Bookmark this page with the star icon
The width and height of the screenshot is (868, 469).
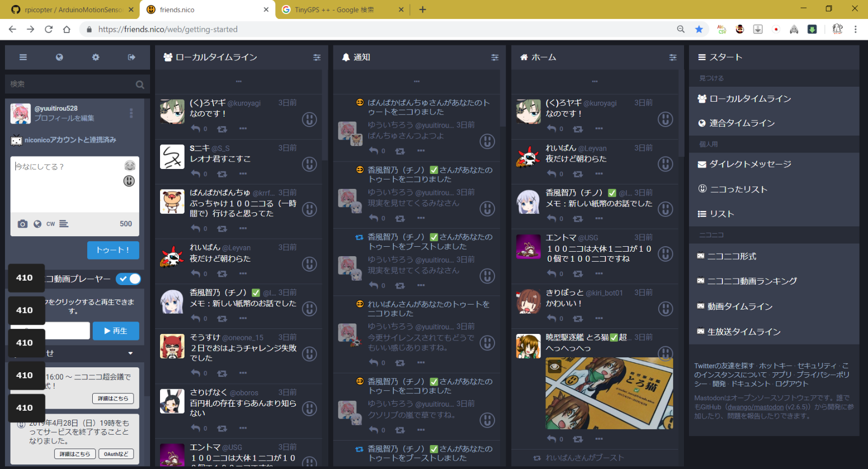coord(699,29)
